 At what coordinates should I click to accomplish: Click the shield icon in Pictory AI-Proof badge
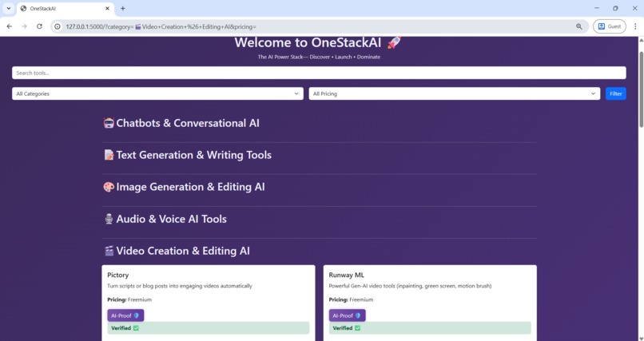pyautogui.click(x=137, y=315)
